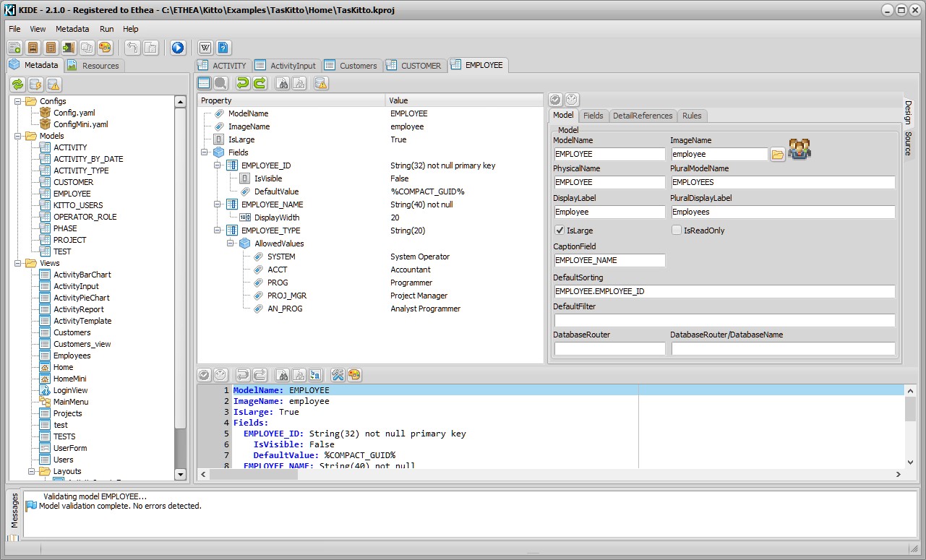This screenshot has height=560, width=926.
Task: Click the DefaultFilter input field
Action: point(724,320)
